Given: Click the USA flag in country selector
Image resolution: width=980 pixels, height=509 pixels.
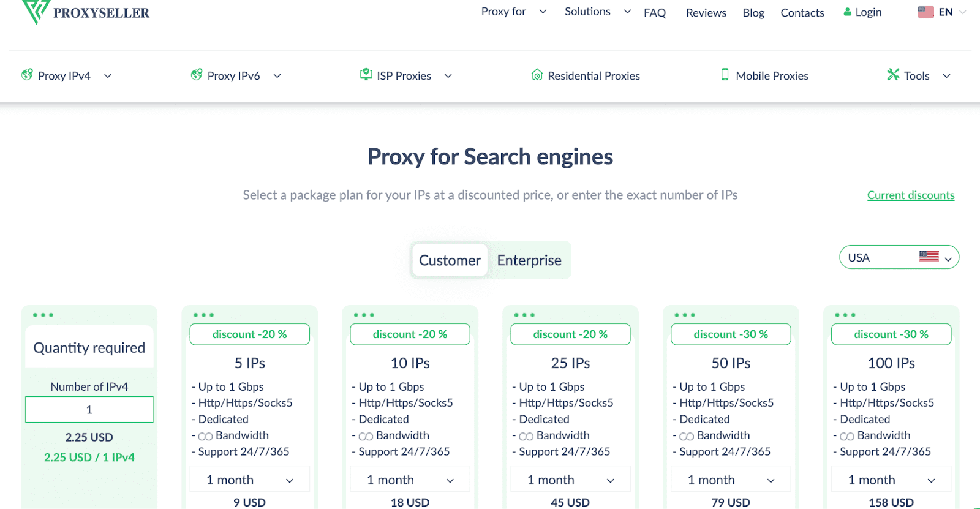Looking at the screenshot, I should point(929,256).
